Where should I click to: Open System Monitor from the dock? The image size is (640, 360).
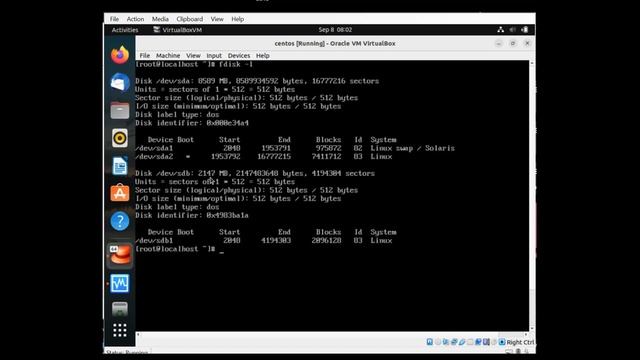pyautogui.click(x=120, y=283)
